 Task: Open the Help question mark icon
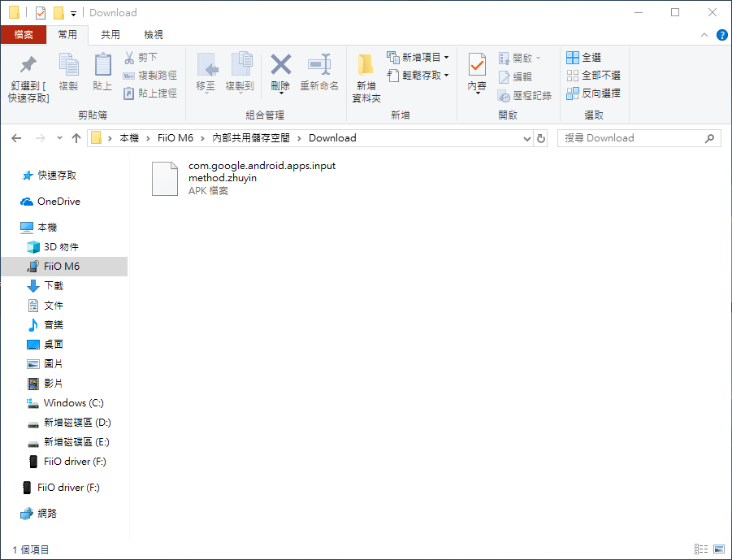tap(721, 35)
